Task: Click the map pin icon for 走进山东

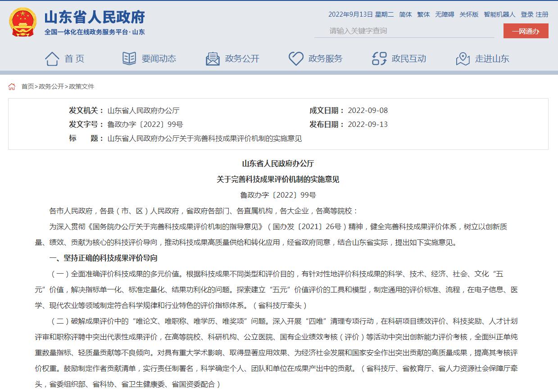Action: 463,59
